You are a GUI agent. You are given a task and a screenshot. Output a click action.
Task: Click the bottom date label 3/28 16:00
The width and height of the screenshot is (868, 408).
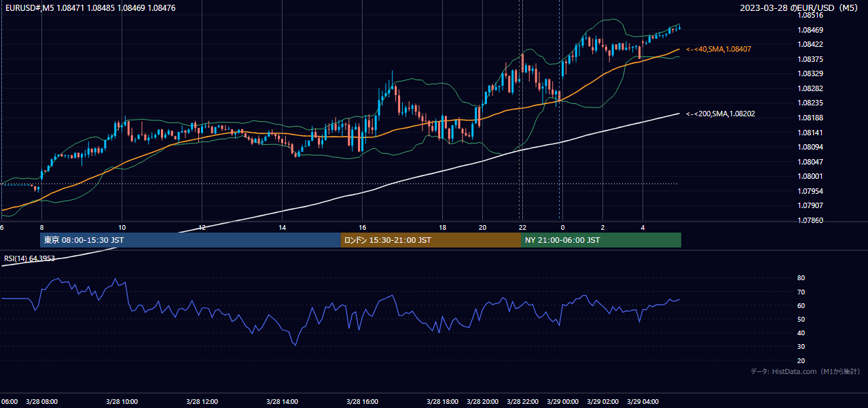coord(363,402)
